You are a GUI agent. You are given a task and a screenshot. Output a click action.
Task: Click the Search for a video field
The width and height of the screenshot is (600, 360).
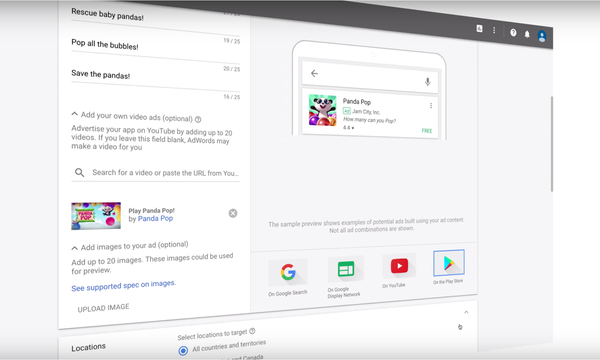point(156,173)
